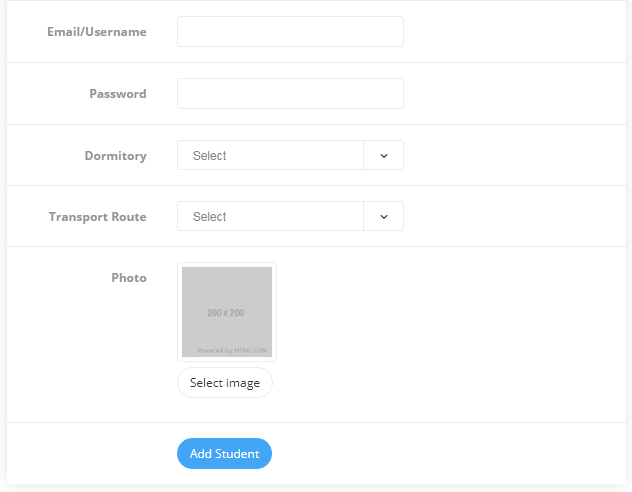Click the Email/Username text field

(x=290, y=31)
